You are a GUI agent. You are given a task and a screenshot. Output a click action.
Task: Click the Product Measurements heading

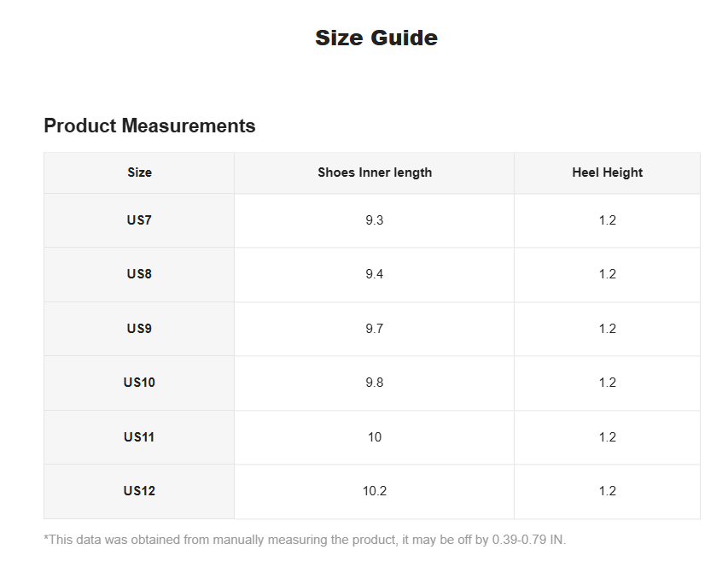tap(149, 126)
